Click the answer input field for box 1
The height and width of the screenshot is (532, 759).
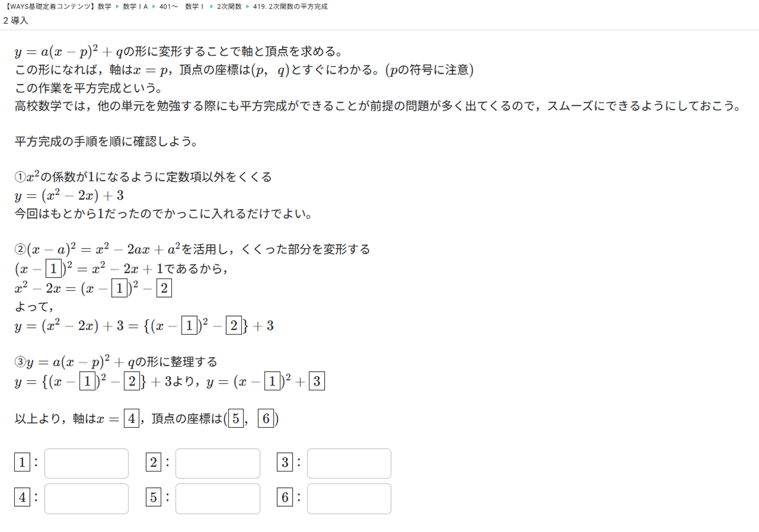(x=86, y=464)
